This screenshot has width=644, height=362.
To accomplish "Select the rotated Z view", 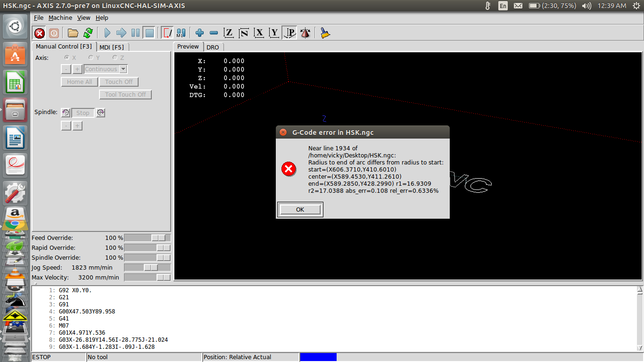I will click(244, 33).
